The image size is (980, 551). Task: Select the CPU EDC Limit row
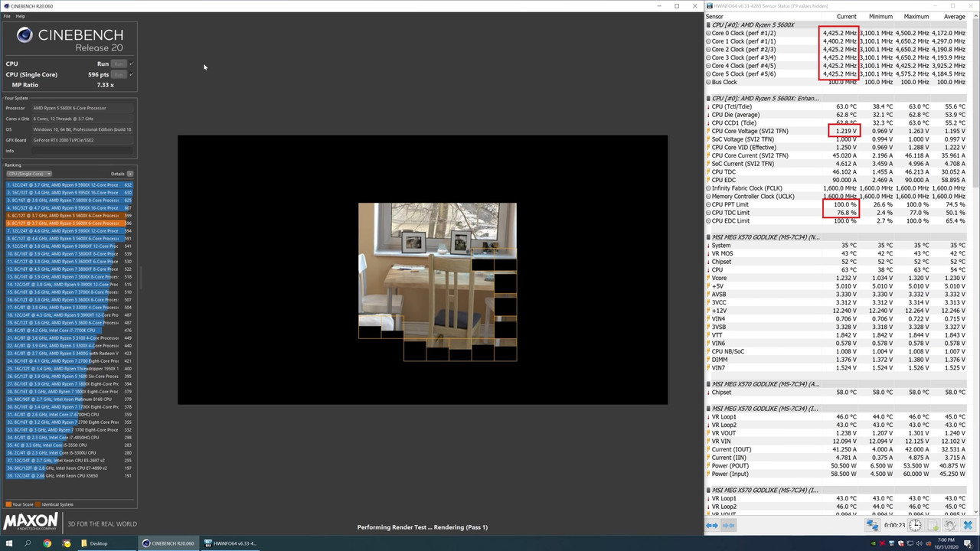pyautogui.click(x=836, y=220)
